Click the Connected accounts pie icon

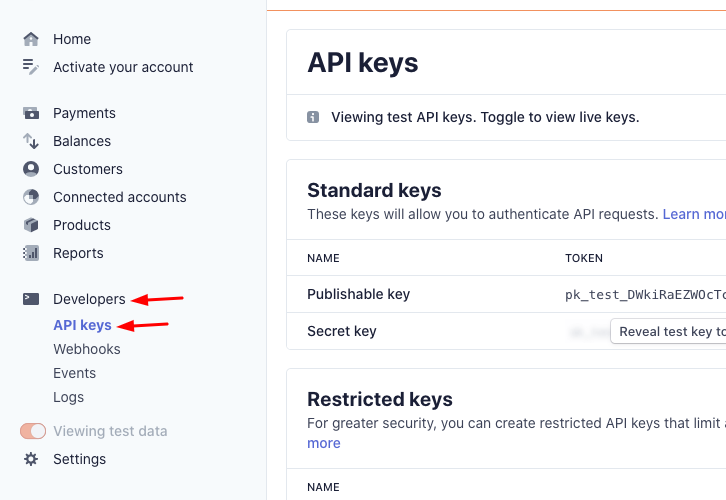pyautogui.click(x=31, y=197)
